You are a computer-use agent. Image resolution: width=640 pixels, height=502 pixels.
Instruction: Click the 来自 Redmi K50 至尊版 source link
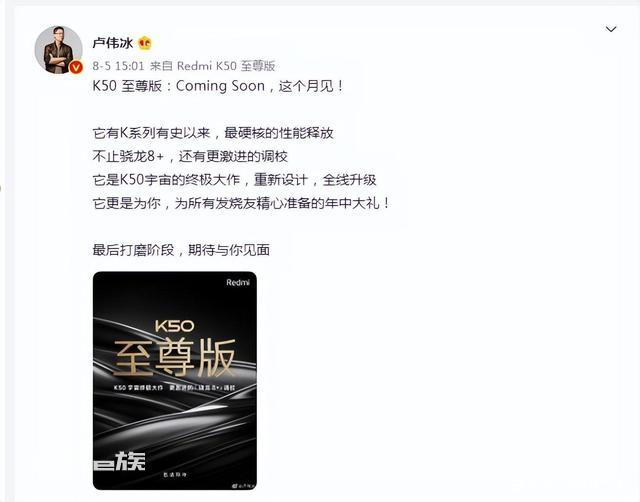point(213,66)
